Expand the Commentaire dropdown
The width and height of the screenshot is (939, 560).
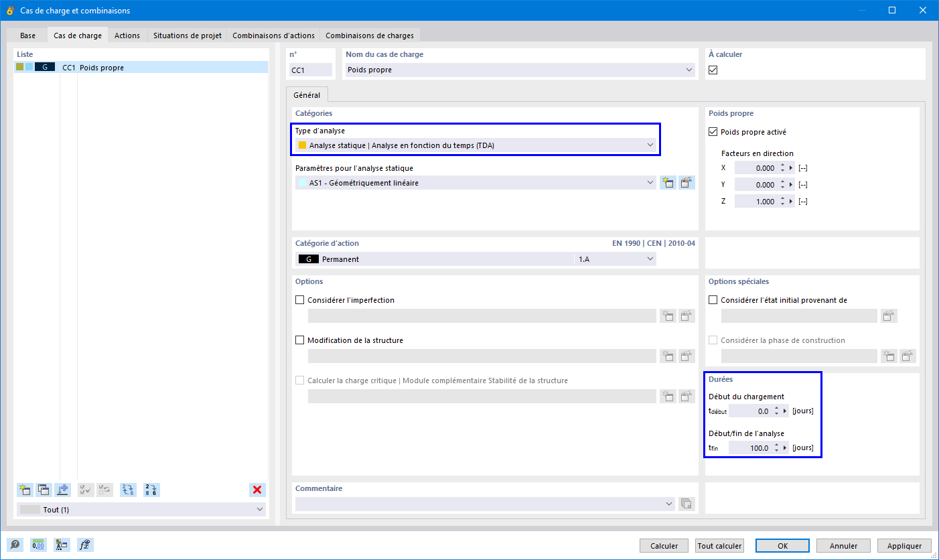(x=670, y=504)
